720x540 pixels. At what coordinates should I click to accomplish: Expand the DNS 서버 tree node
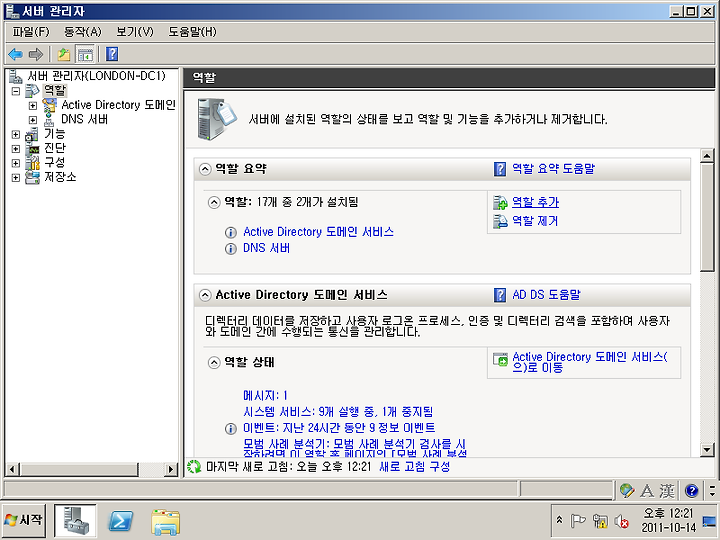pyautogui.click(x=33, y=120)
